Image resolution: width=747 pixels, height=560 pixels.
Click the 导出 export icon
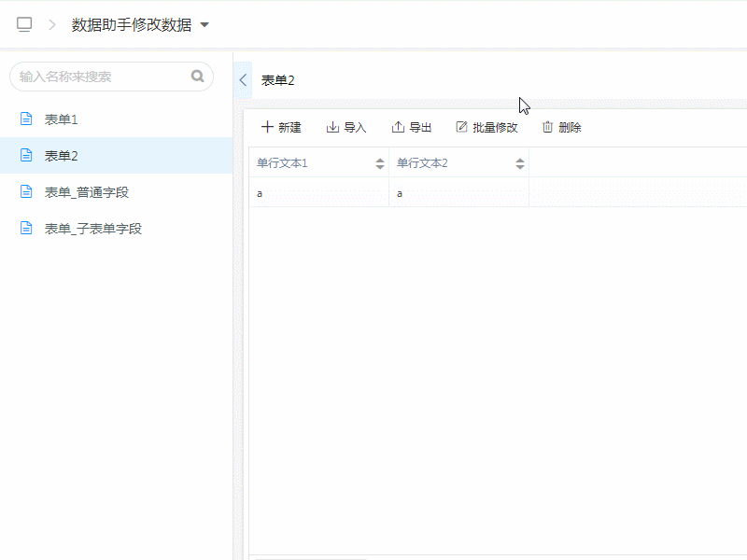pos(398,127)
